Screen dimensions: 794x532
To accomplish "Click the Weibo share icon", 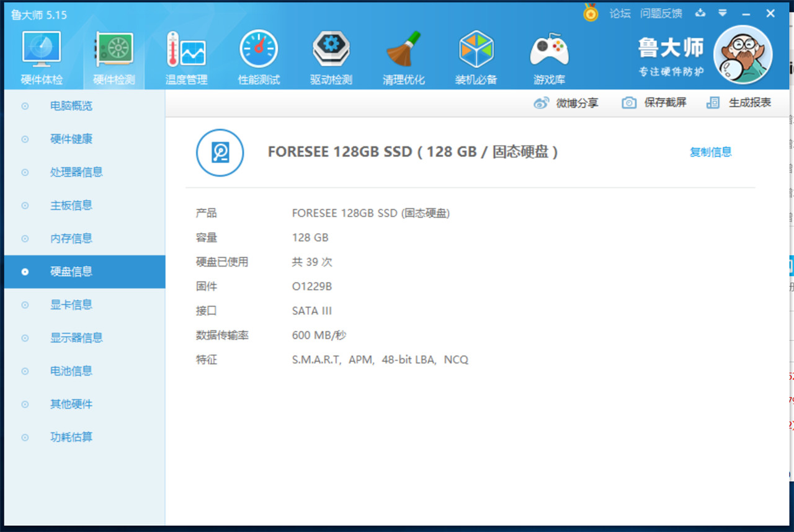I will coord(542,103).
